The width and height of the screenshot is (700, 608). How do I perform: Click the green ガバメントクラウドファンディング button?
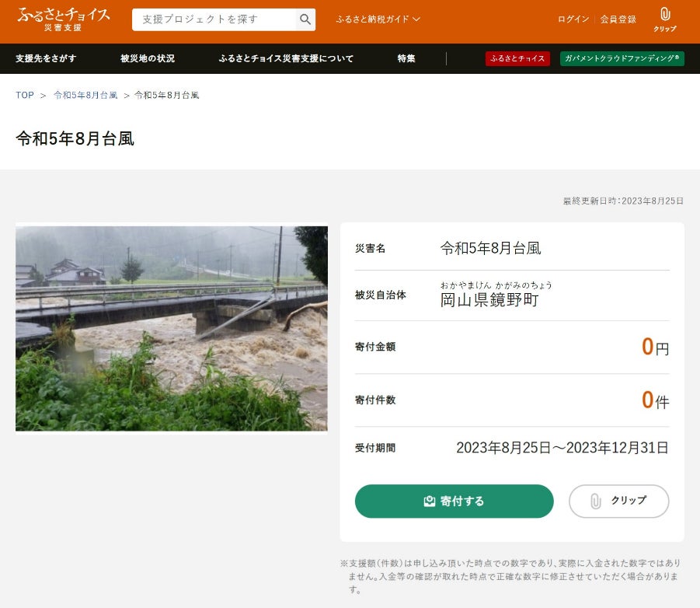coord(622,58)
